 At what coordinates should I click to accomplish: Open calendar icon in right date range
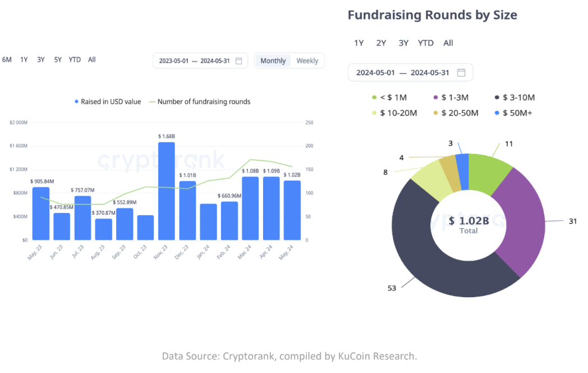tap(461, 72)
